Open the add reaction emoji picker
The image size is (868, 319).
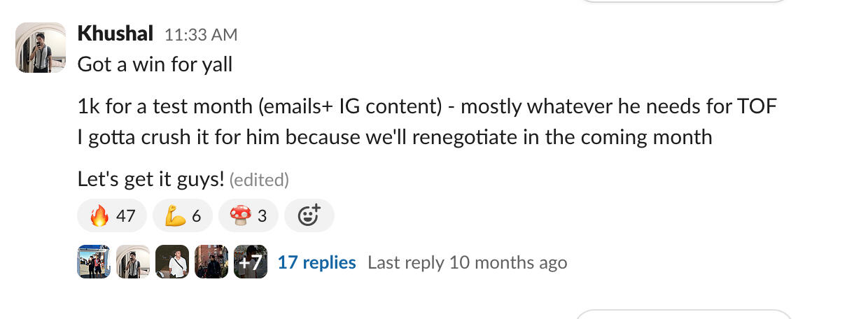[x=309, y=216]
